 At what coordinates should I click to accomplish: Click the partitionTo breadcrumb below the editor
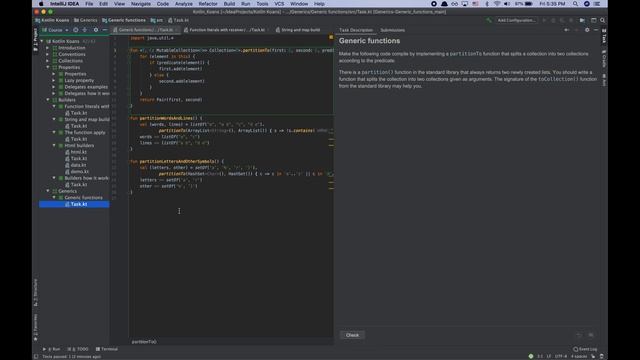[144, 342]
